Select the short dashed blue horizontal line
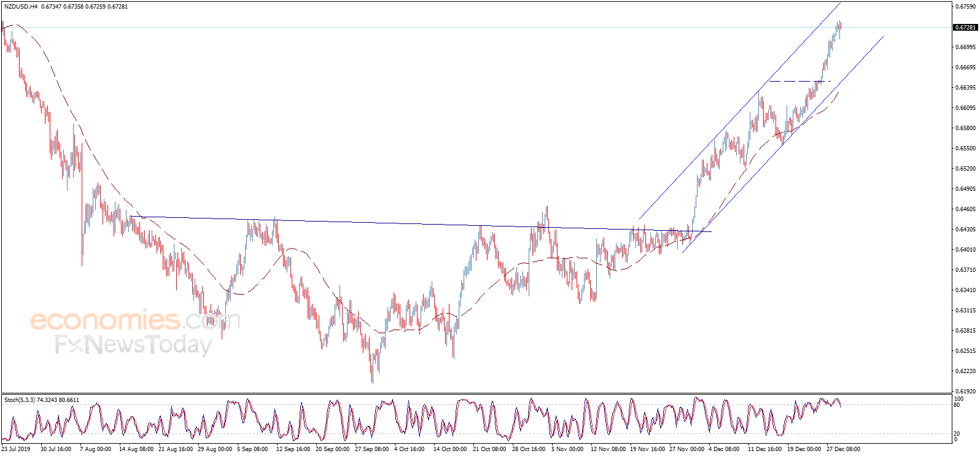The height and width of the screenshot is (456, 980). click(x=799, y=81)
